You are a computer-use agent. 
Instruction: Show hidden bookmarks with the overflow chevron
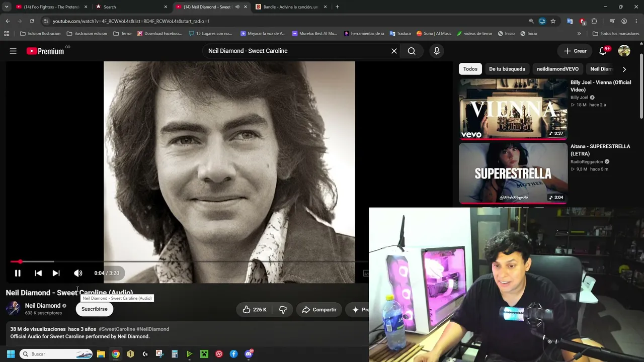(x=579, y=34)
